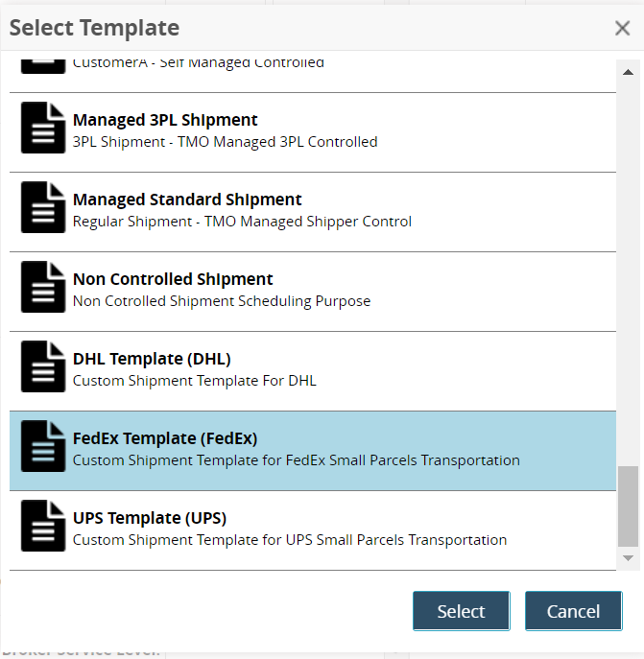Click the Managed 3PL Shipment document icon

[44, 129]
